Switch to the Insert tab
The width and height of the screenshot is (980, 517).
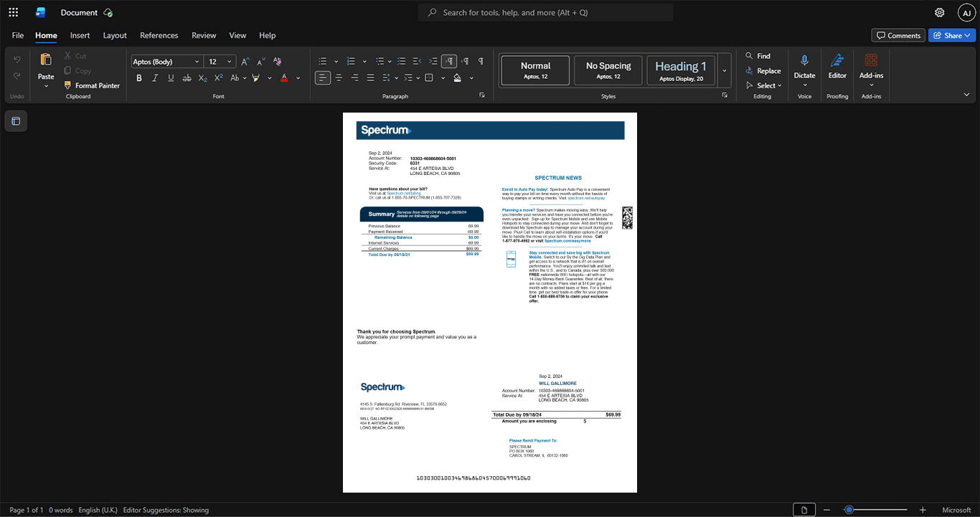80,35
